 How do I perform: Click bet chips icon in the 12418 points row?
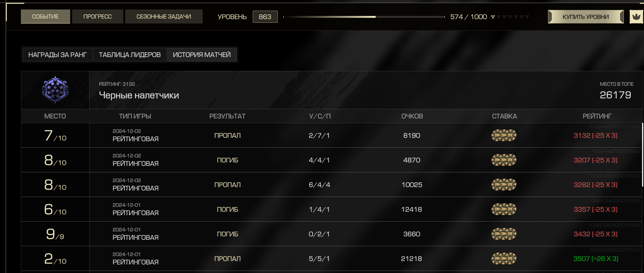point(504,209)
